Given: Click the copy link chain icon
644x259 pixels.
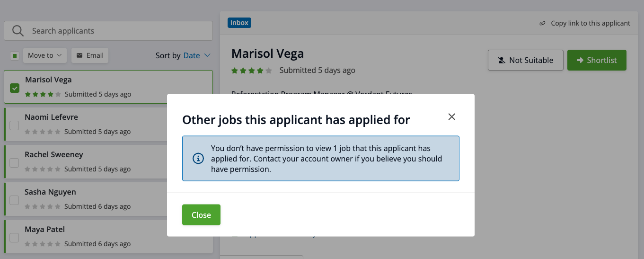Looking at the screenshot, I should point(542,23).
